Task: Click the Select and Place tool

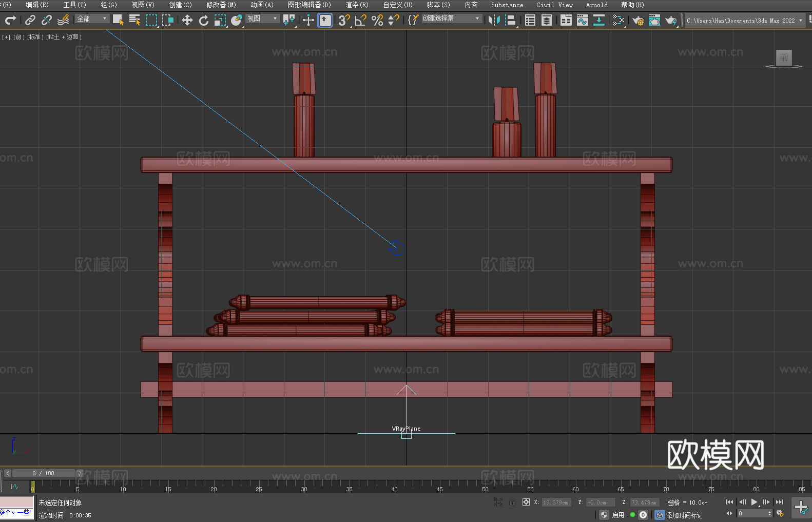Action: [237, 20]
